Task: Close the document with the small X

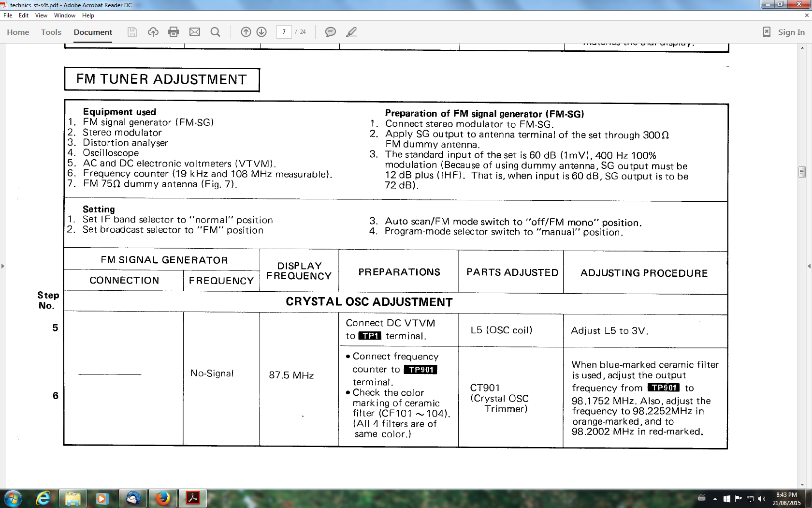Action: click(806, 15)
